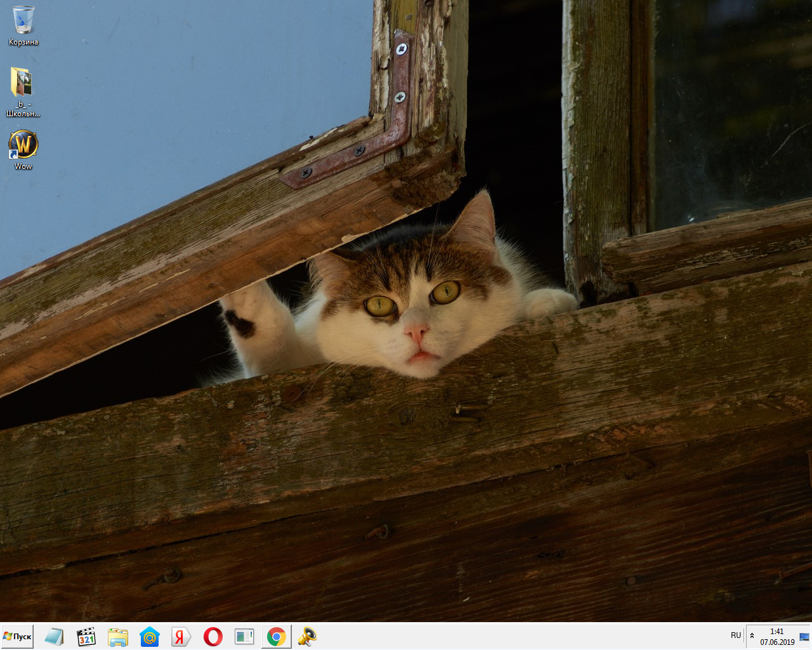Screen dimensions: 812x650
Task: Select the Корзина recycle bin icon
Action: point(23,25)
